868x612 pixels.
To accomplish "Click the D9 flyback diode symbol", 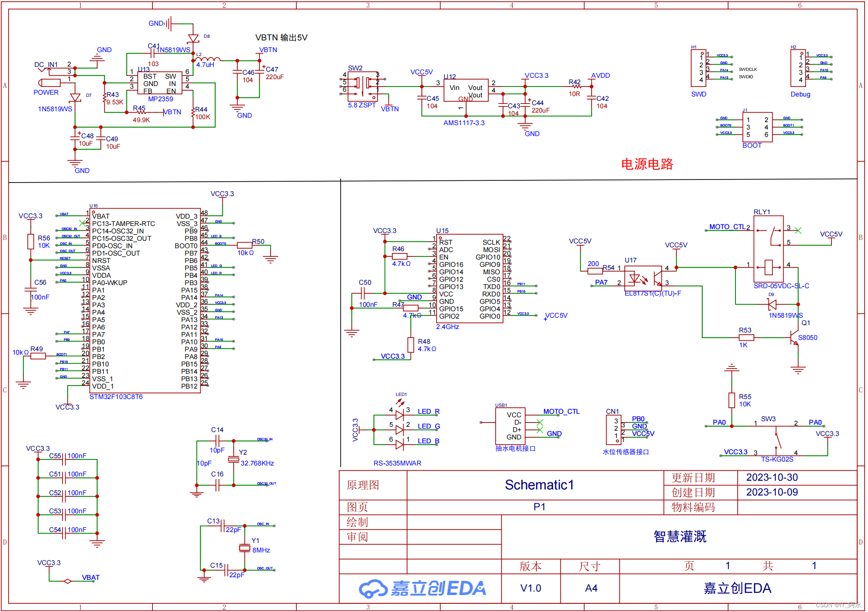I will pos(772,305).
